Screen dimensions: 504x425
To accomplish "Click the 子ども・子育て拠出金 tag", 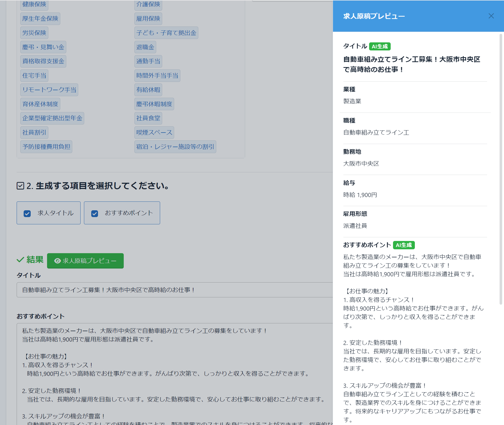I will tap(166, 33).
